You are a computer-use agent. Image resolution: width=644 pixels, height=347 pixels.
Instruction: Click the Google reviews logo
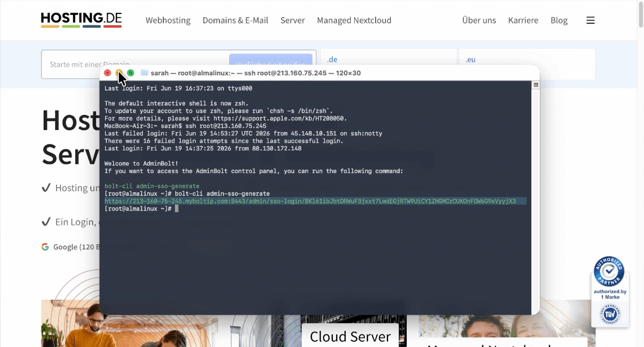[x=45, y=247]
